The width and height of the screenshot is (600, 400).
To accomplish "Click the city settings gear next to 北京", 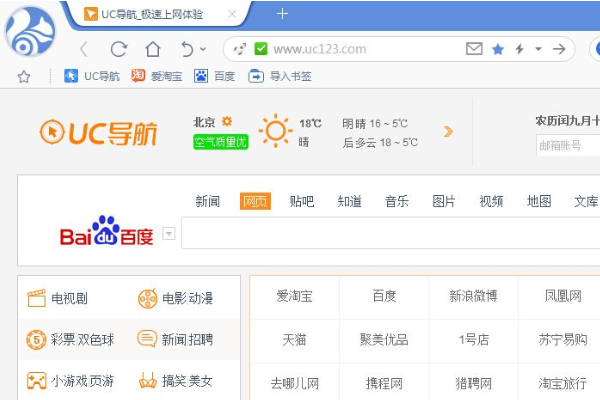I will [x=227, y=121].
